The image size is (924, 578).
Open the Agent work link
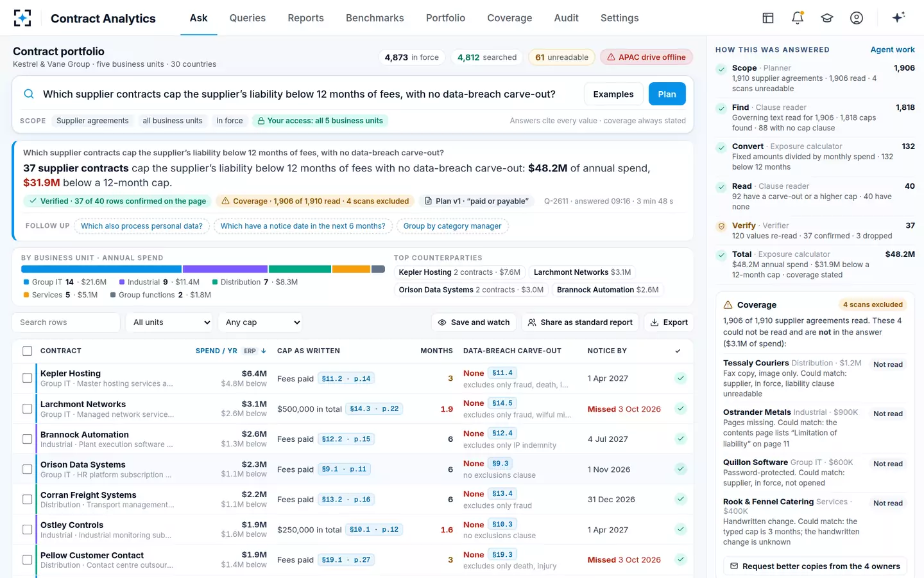(x=893, y=49)
